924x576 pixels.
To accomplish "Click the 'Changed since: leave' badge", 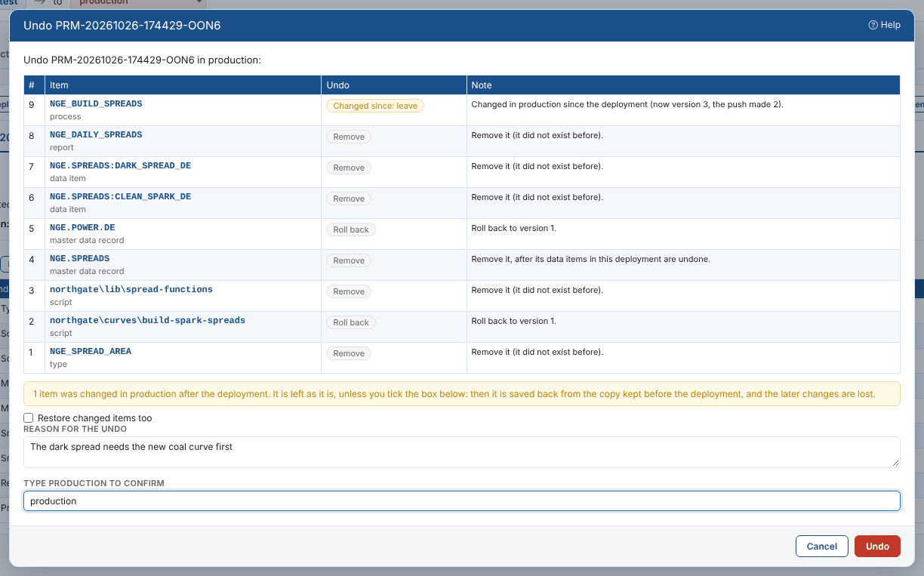I will (x=375, y=106).
